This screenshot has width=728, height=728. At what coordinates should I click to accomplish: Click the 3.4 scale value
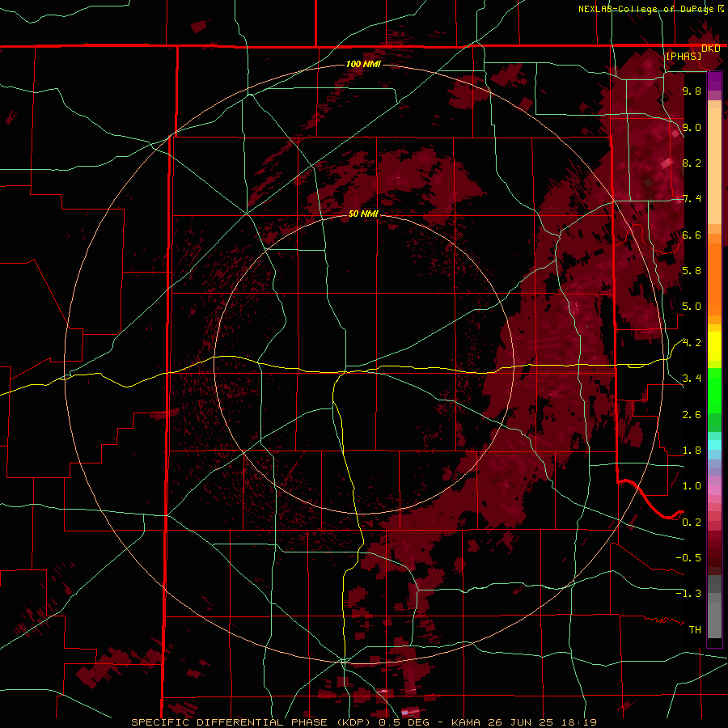point(692,379)
